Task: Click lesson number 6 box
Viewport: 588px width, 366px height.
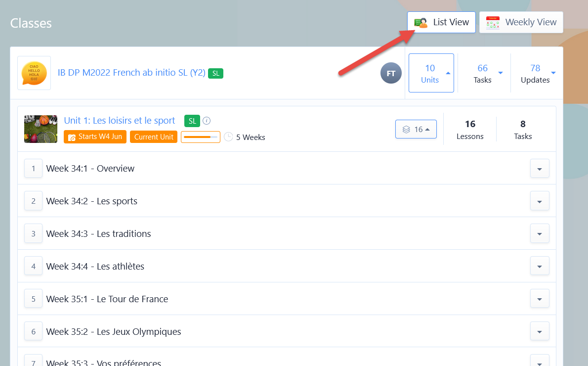Action: (34, 331)
